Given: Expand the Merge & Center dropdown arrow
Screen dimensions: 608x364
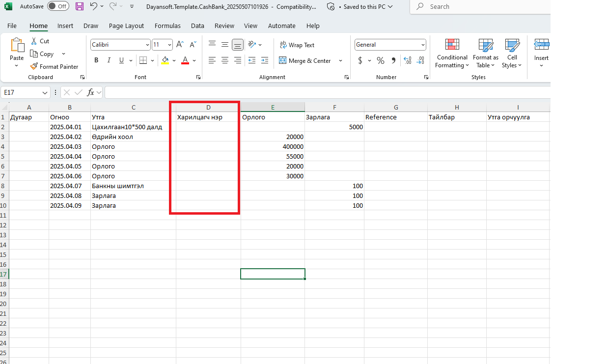Looking at the screenshot, I should coord(340,61).
